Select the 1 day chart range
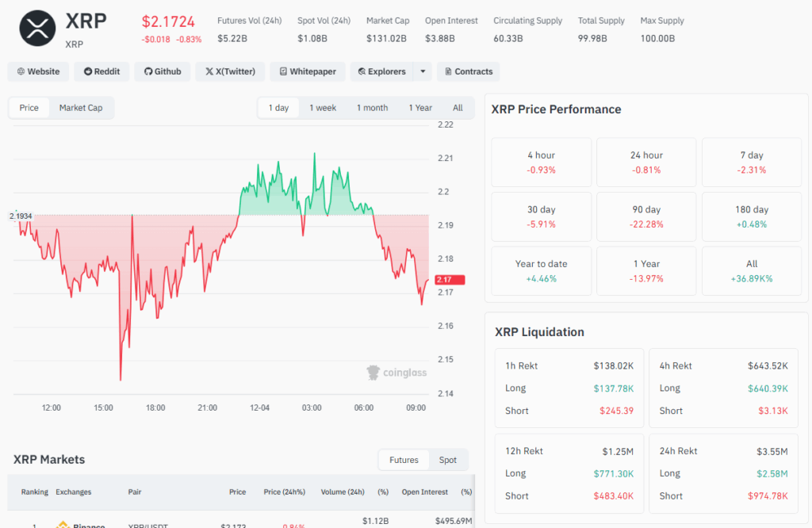 point(278,108)
